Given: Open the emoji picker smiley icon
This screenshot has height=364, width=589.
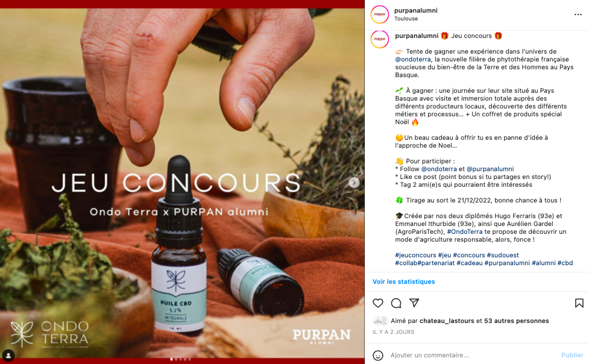Looking at the screenshot, I should [x=378, y=356].
